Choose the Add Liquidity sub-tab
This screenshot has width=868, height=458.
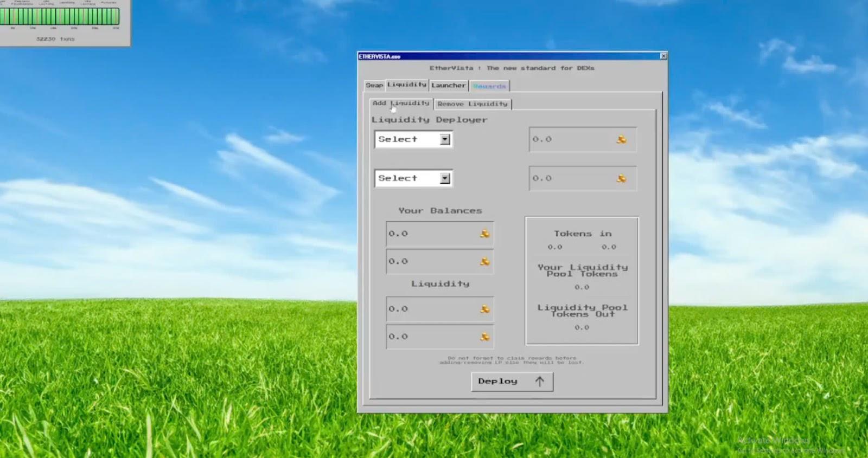401,103
